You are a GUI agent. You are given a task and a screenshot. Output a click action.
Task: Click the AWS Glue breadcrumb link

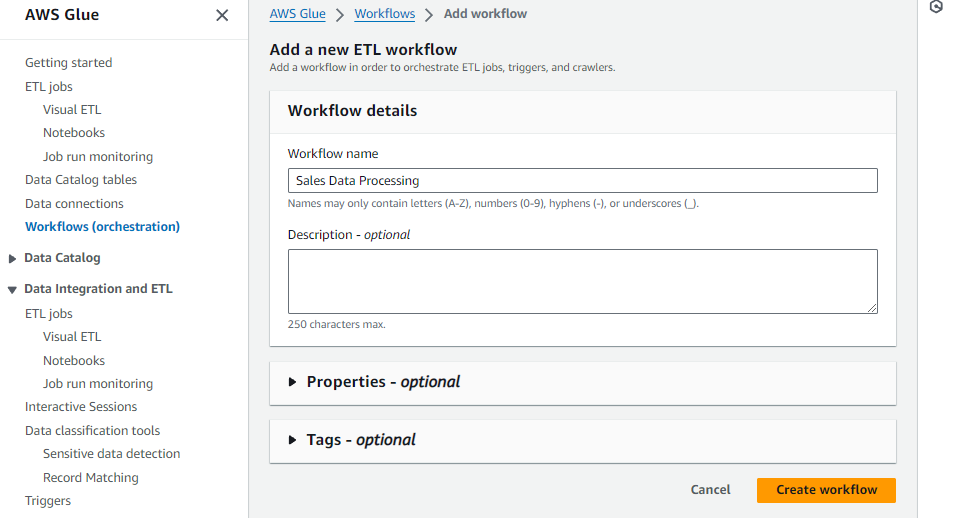tap(298, 14)
